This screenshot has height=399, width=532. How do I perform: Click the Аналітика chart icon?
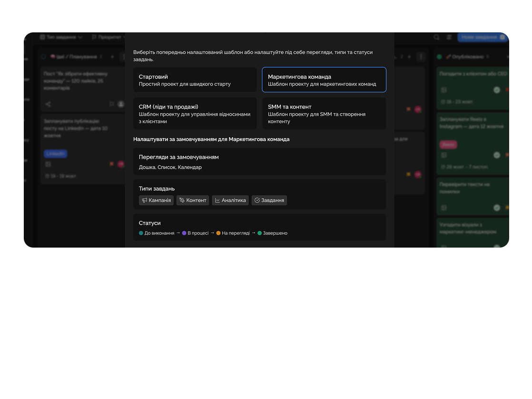pos(217,200)
